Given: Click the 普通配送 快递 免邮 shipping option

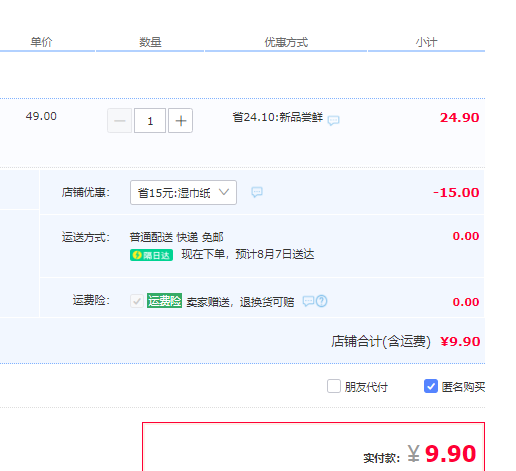Looking at the screenshot, I should point(176,237).
